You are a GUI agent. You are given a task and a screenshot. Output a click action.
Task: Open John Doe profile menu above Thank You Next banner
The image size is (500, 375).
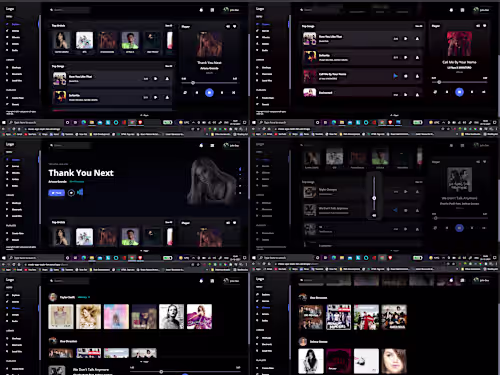[x=231, y=145]
